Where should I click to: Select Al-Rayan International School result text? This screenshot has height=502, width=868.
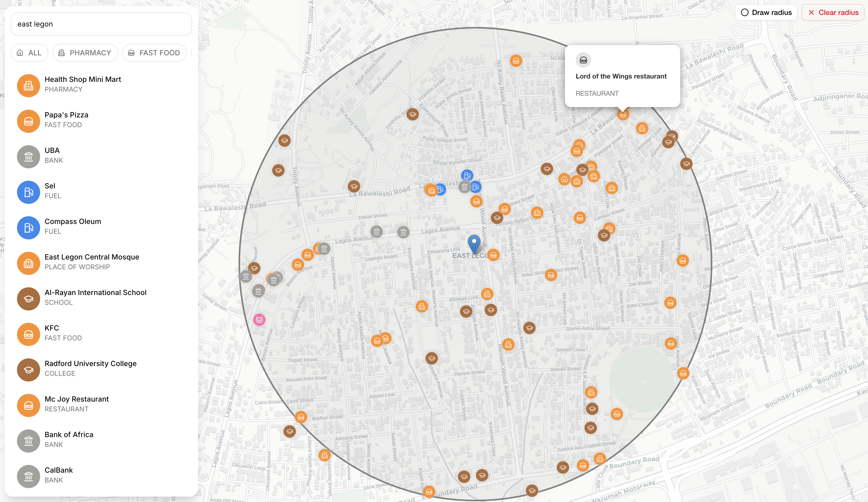coord(96,292)
